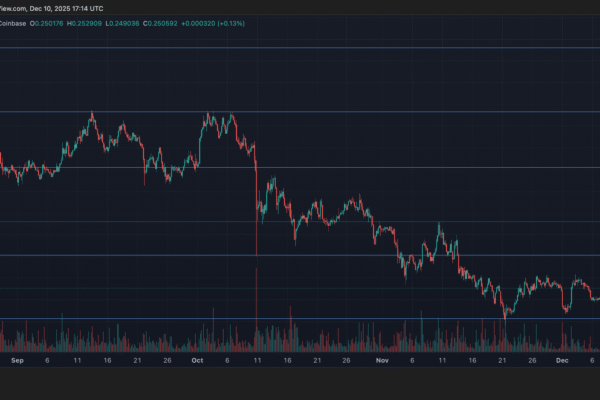Select the topmost horizontal level line
The height and width of the screenshot is (400, 600).
[300, 48]
